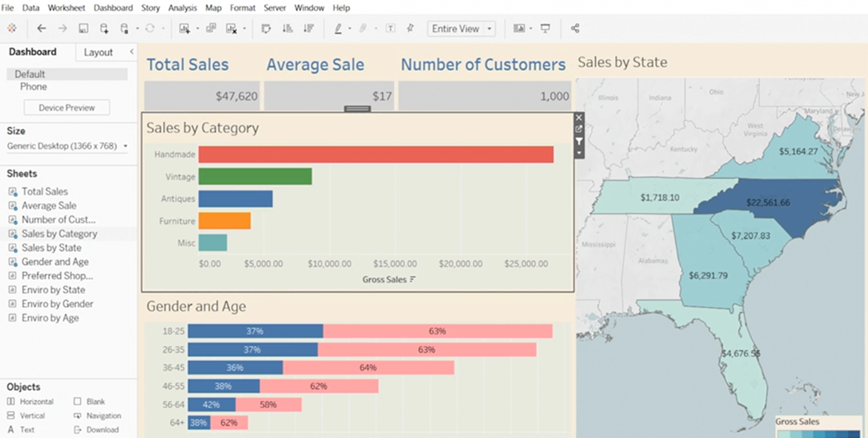Toggle Use as Filter funnel on Sales by Category

click(x=579, y=141)
